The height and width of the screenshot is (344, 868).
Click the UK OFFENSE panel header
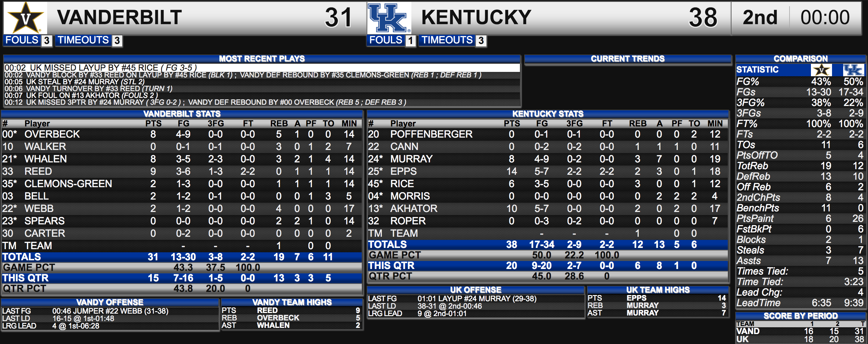[x=476, y=289]
